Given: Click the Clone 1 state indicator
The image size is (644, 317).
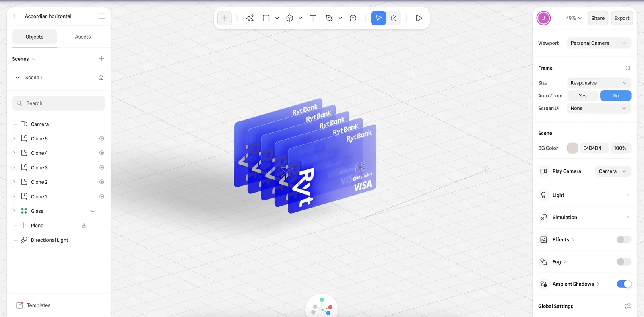Looking at the screenshot, I should pos(102,196).
